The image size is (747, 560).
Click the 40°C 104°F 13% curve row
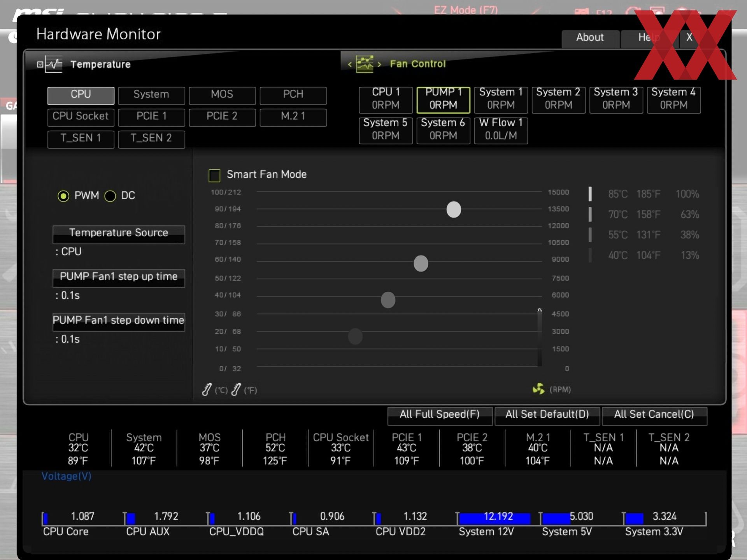(x=644, y=255)
